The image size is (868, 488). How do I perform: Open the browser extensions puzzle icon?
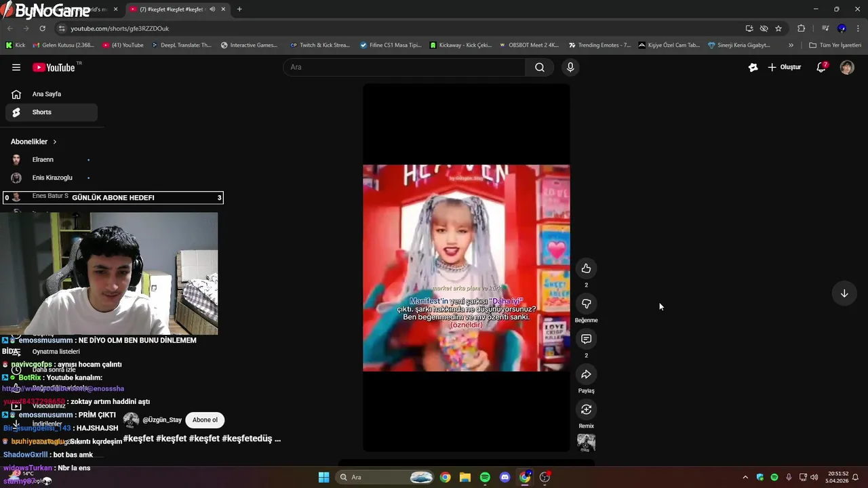pyautogui.click(x=801, y=28)
